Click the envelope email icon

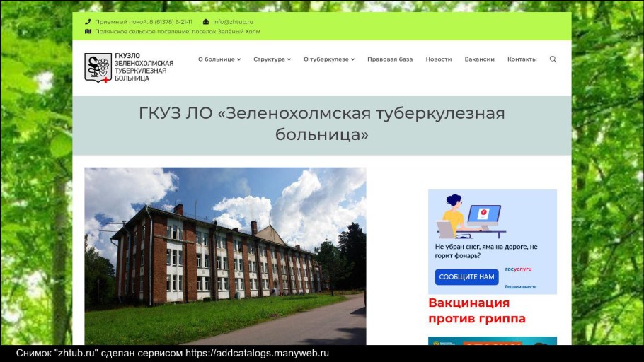point(206,22)
